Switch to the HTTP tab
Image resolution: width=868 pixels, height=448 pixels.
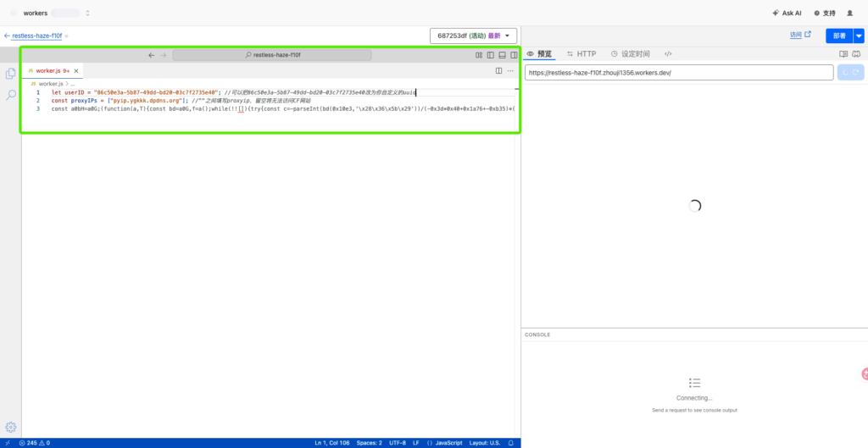pyautogui.click(x=581, y=54)
